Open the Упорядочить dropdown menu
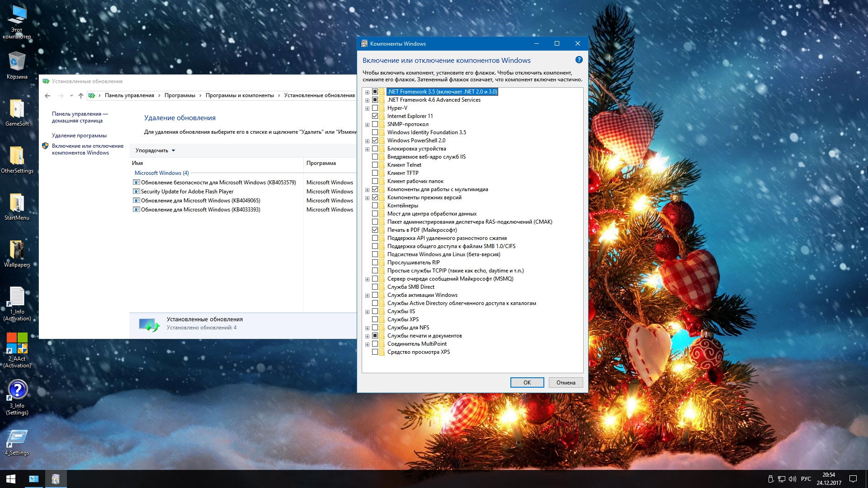Viewport: 868px width, 488px height. click(155, 150)
